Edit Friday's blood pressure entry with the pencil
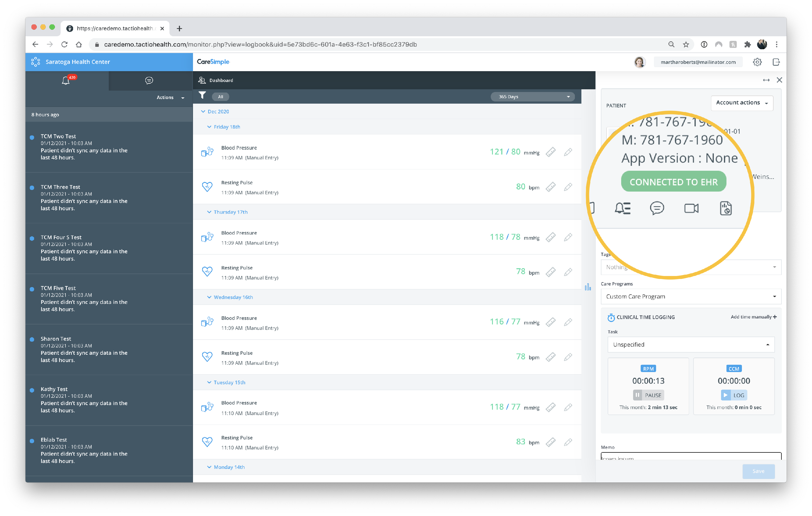812x516 pixels. point(568,152)
